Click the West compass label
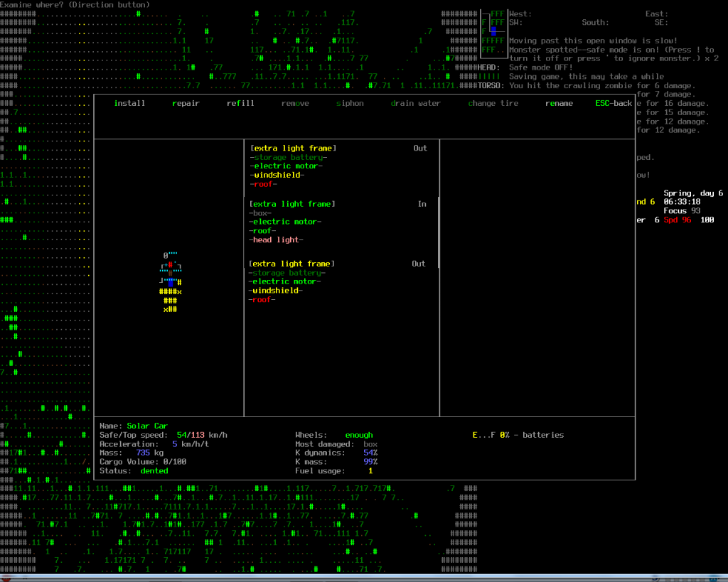The image size is (728, 582). click(520, 14)
